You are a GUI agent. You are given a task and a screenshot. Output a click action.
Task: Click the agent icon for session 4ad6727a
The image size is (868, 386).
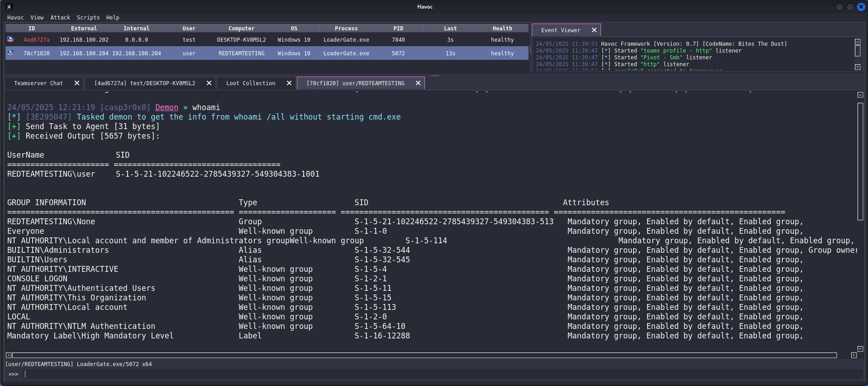click(10, 39)
